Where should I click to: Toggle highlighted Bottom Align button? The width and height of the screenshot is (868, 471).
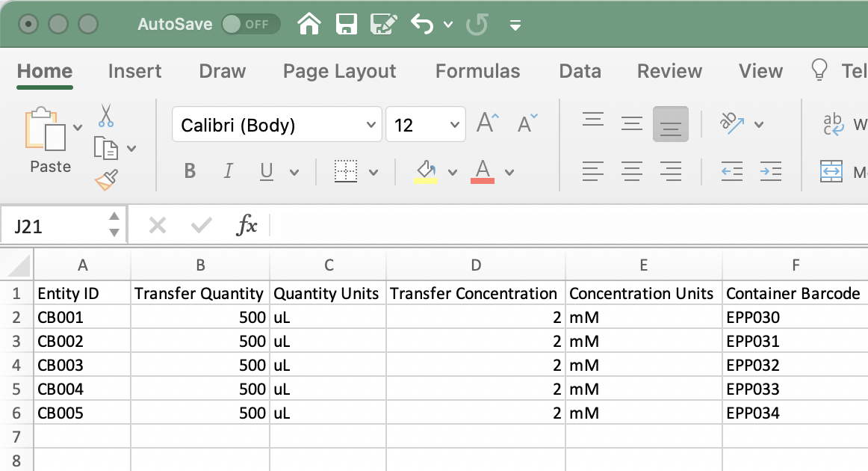pyautogui.click(x=670, y=124)
